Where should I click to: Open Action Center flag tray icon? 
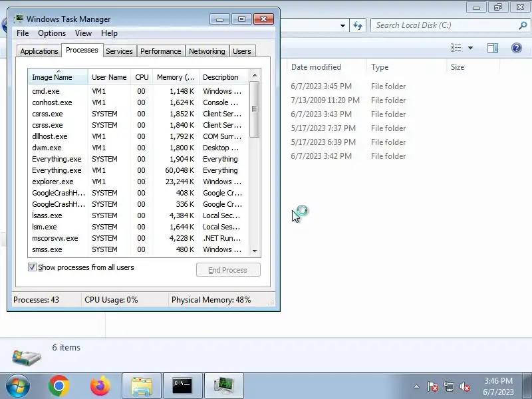pos(433,386)
